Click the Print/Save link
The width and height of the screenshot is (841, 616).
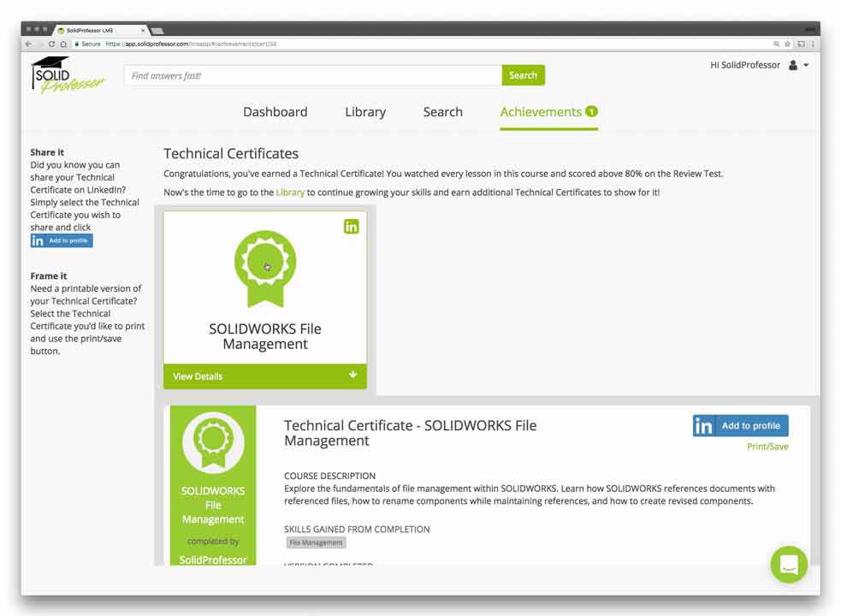[767, 447]
